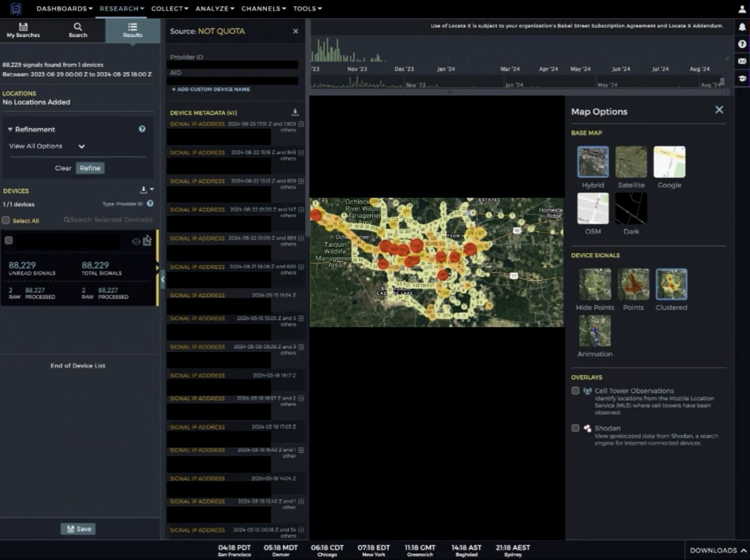Download device metadata list
Image resolution: width=750 pixels, height=560 pixels.
pos(295,112)
